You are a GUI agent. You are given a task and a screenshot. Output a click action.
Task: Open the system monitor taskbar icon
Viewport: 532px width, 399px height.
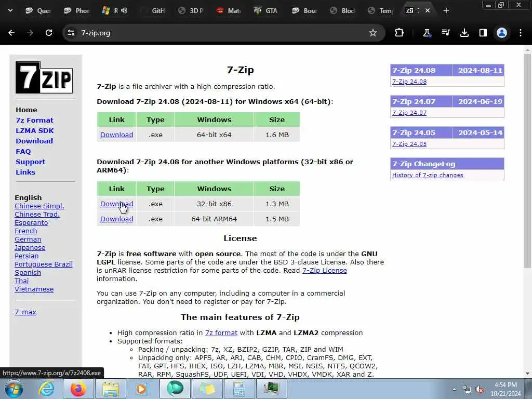click(x=271, y=389)
